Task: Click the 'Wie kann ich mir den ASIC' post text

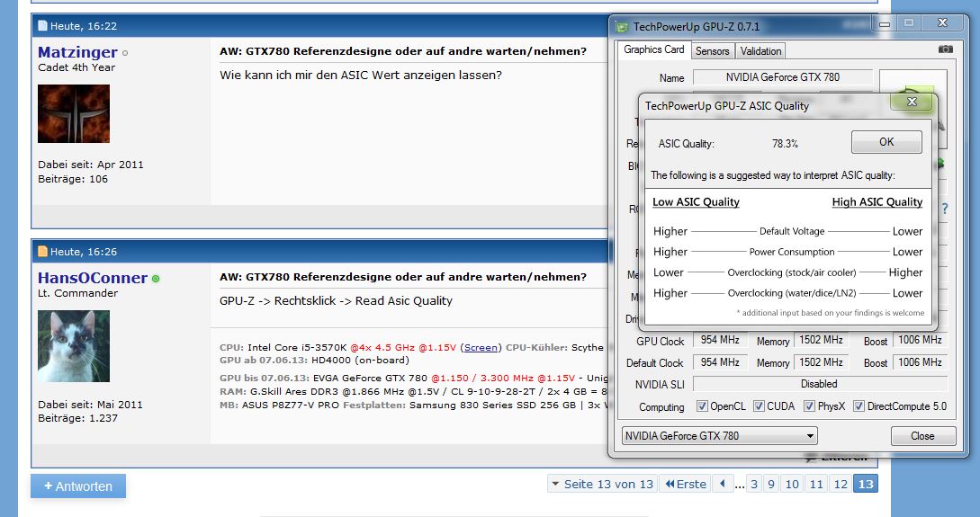Action: (x=361, y=75)
